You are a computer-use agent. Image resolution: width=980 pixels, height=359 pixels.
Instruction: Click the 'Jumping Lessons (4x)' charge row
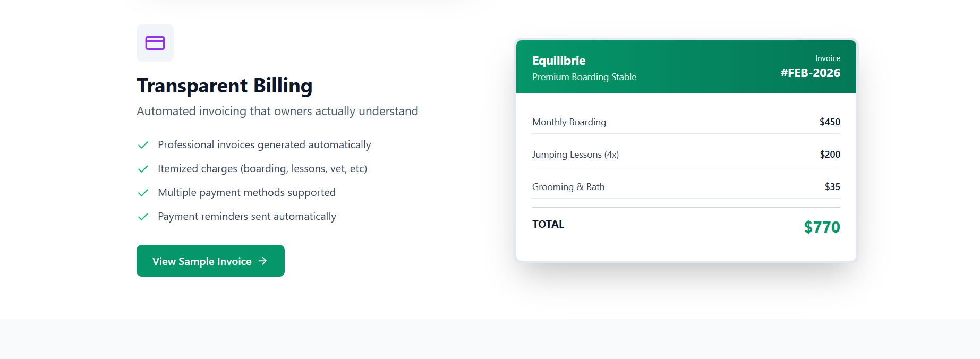(x=575, y=154)
